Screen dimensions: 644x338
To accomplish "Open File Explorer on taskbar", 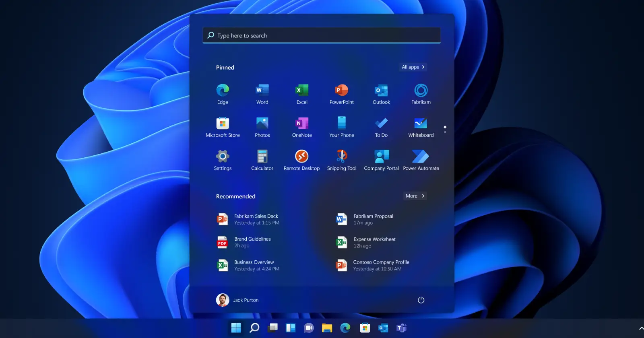I will (327, 328).
